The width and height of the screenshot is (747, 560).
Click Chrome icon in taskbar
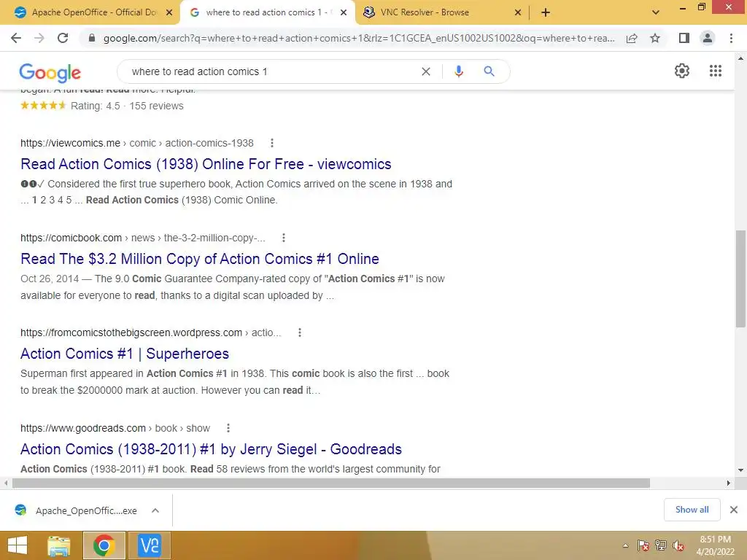[x=104, y=545]
